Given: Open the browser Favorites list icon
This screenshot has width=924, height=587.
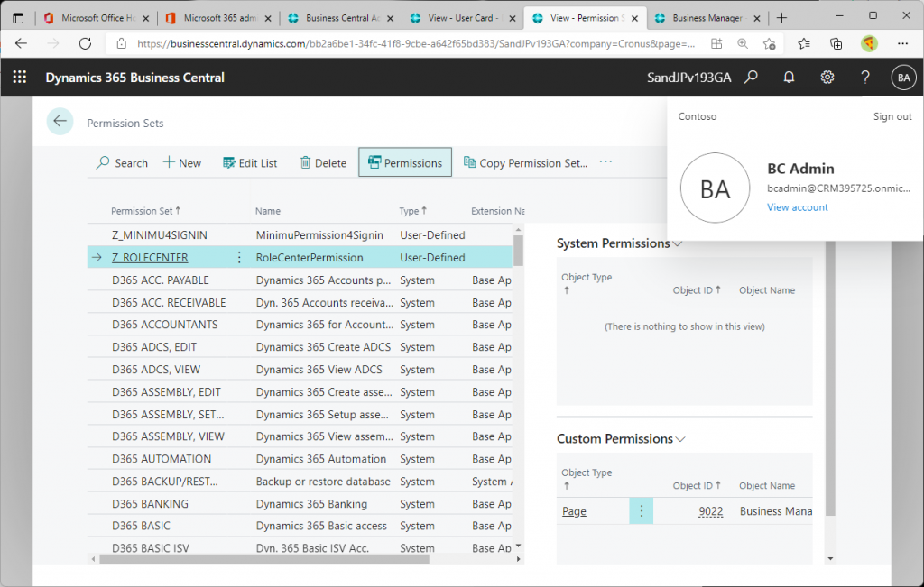Looking at the screenshot, I should 804,43.
